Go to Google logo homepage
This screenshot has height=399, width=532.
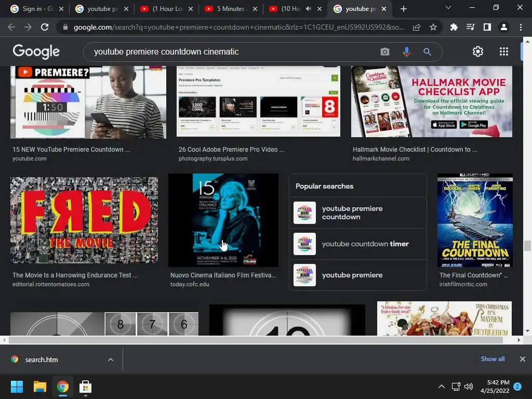36,51
